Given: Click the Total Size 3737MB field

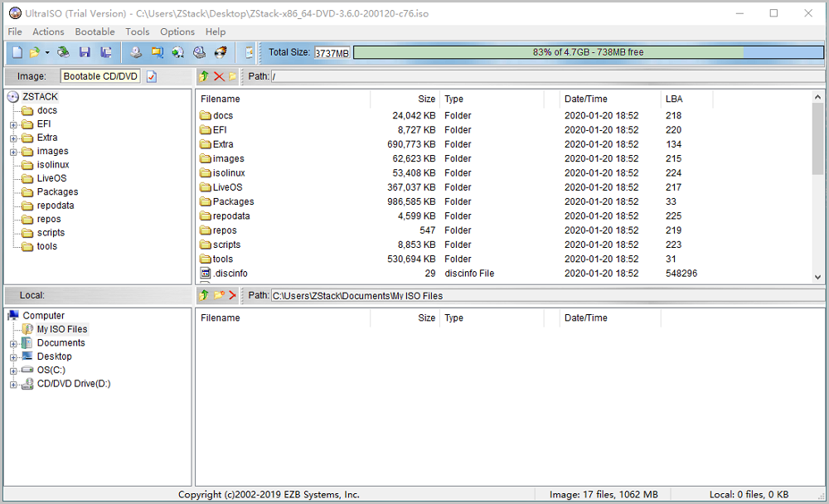Looking at the screenshot, I should pos(332,53).
